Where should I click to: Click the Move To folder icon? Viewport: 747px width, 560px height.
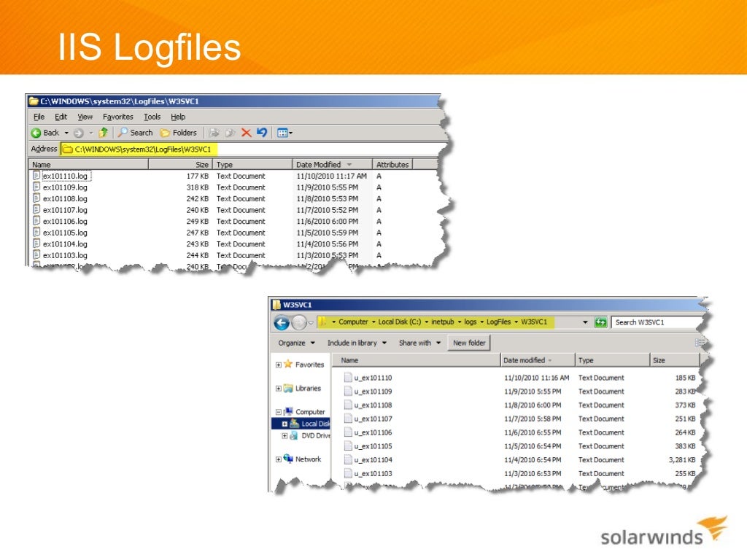[x=215, y=133]
